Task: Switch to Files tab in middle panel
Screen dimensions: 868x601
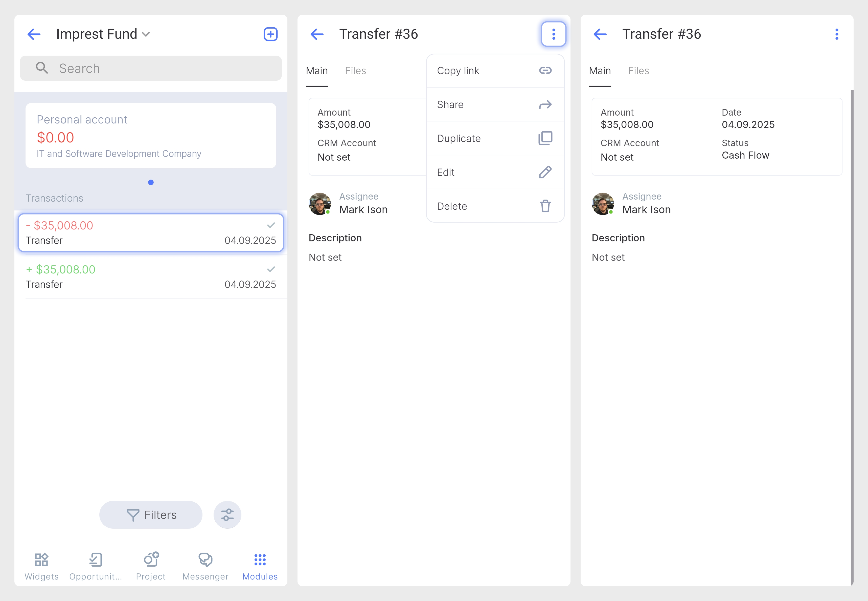Action: pyautogui.click(x=356, y=71)
